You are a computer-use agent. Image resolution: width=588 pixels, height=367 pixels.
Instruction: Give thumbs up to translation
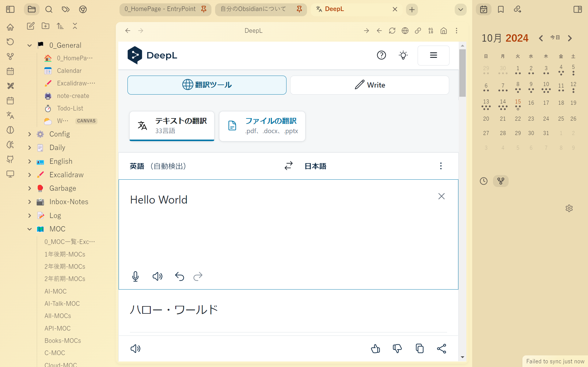pos(375,349)
